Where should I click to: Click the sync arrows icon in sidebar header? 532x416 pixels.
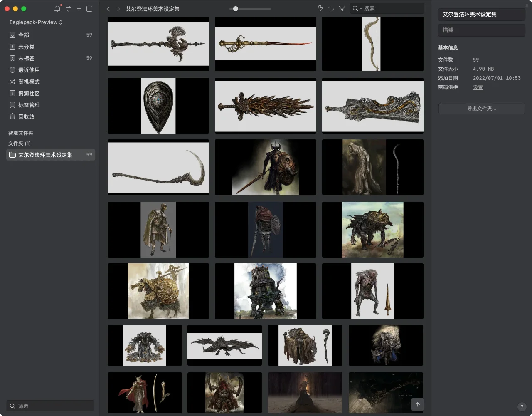click(69, 8)
